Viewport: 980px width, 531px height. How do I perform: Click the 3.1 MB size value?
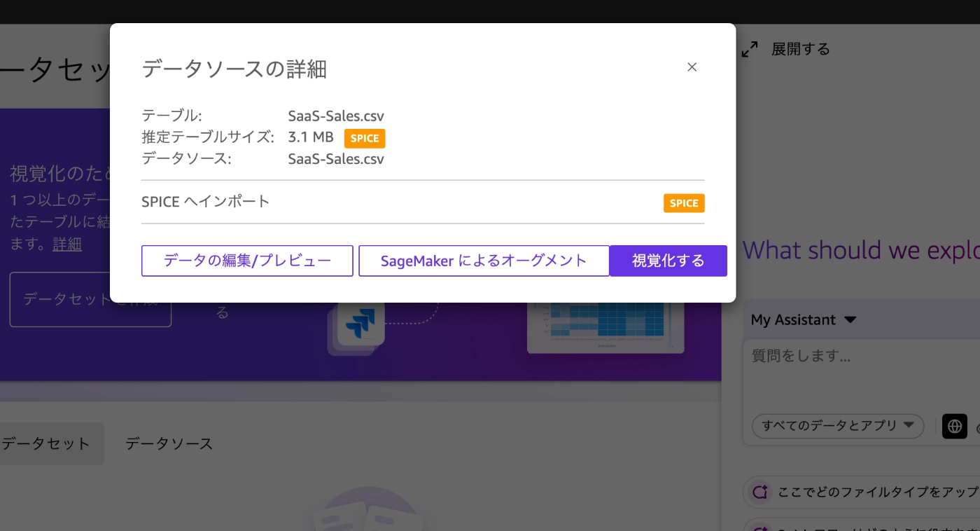point(311,137)
